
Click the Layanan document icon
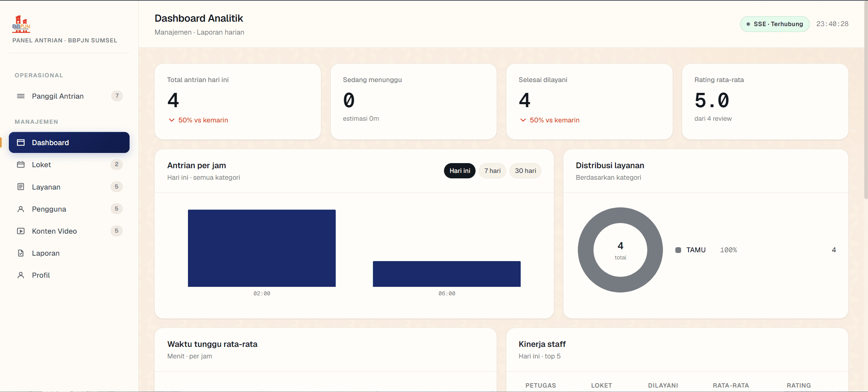[21, 187]
